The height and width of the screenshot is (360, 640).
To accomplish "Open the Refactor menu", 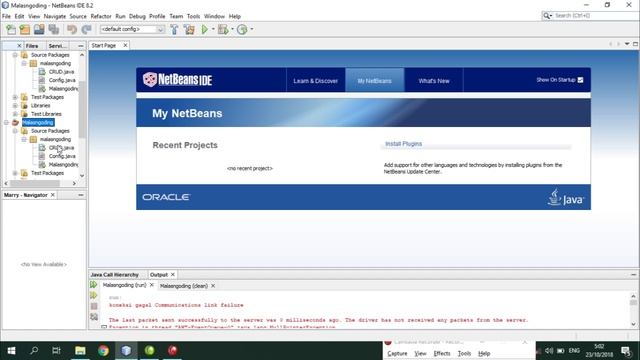I will pyautogui.click(x=101, y=16).
